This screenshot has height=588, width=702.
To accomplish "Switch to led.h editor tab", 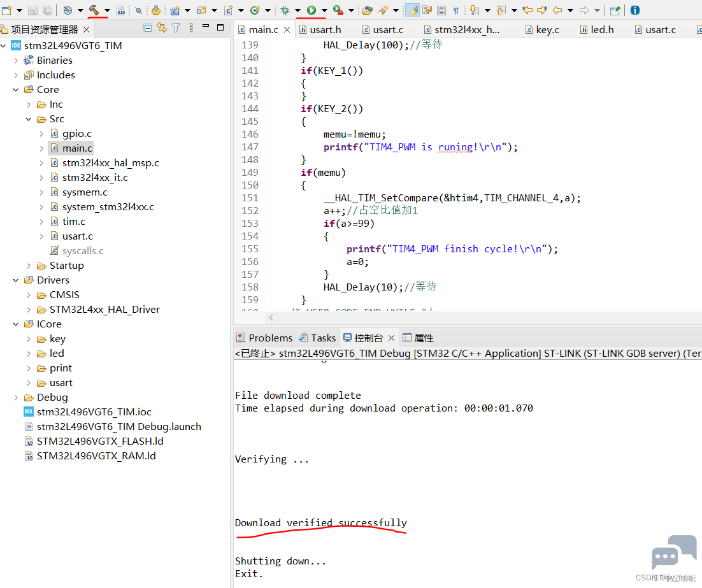I will point(597,29).
